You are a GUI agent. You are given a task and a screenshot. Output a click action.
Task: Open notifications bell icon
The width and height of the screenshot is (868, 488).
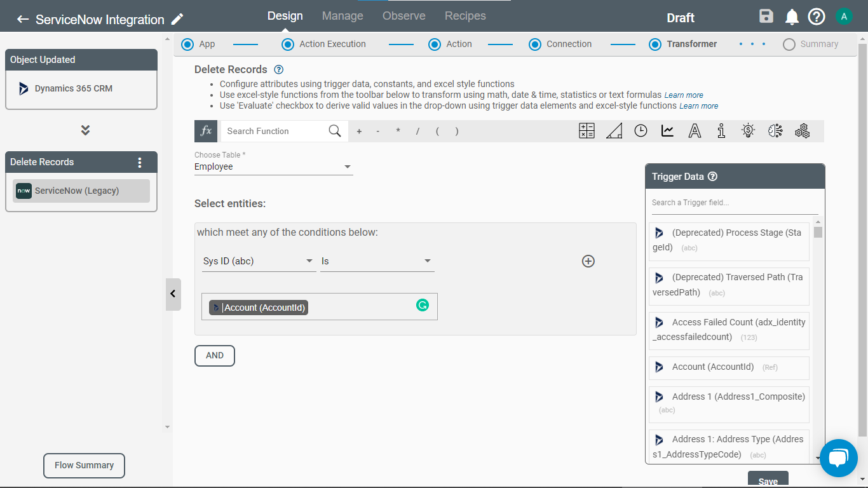tap(792, 17)
